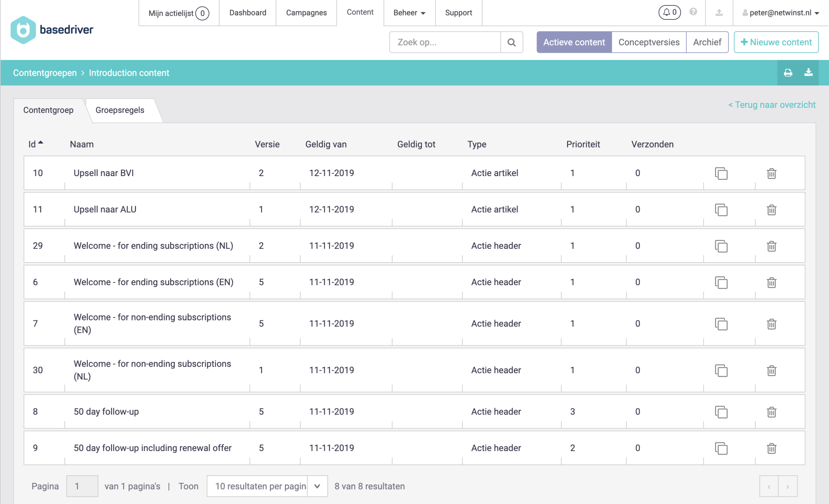This screenshot has height=504, width=829.
Task: Open Welcome - for ending subscriptions (EN)
Action: tap(153, 282)
